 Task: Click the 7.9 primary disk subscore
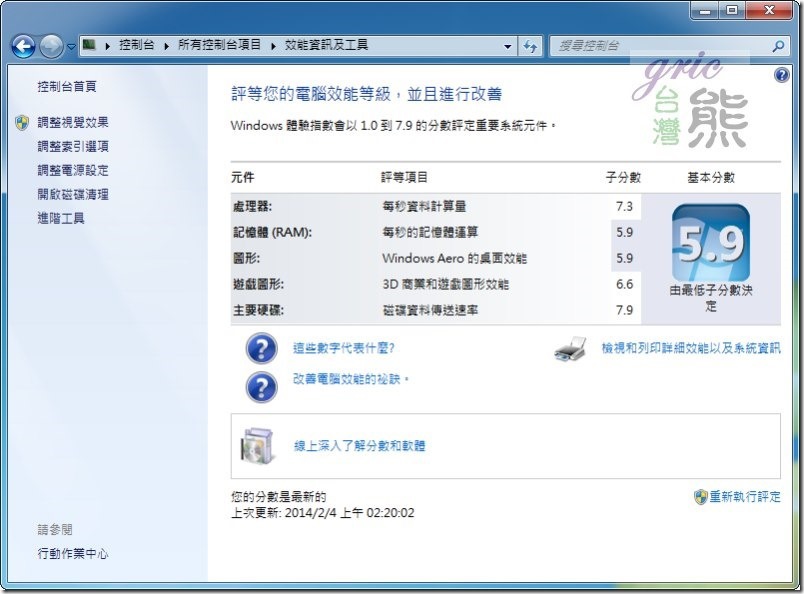[x=624, y=310]
